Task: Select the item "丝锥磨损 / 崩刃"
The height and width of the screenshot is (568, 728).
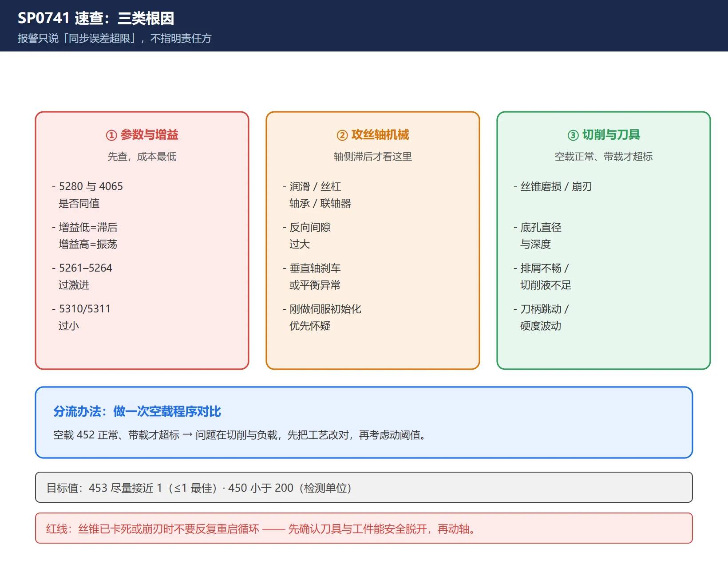Action: [x=553, y=186]
